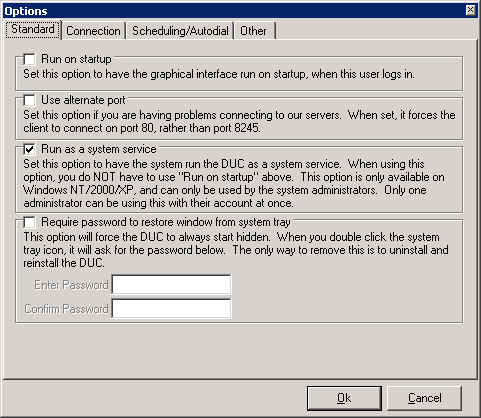Enable the Run on startup checkbox
The height and width of the screenshot is (418, 481).
pyautogui.click(x=29, y=59)
